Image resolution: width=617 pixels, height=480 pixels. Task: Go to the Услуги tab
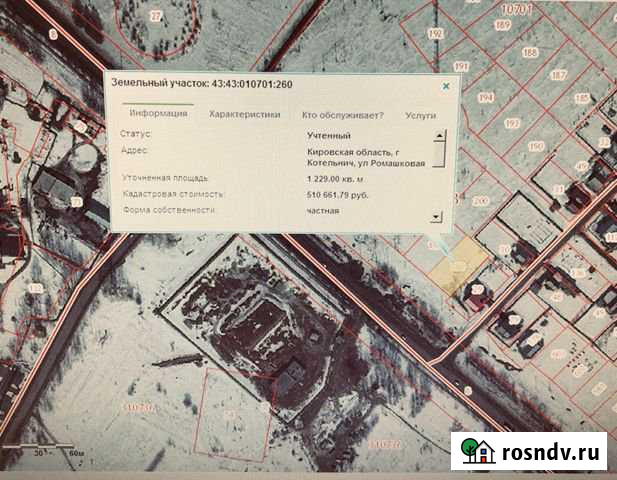click(x=420, y=115)
